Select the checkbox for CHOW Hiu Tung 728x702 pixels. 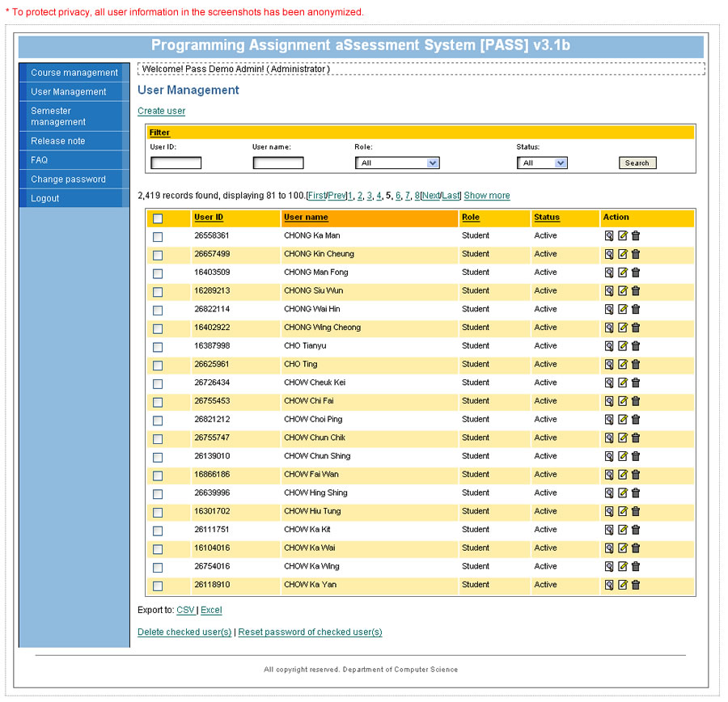pos(158,512)
